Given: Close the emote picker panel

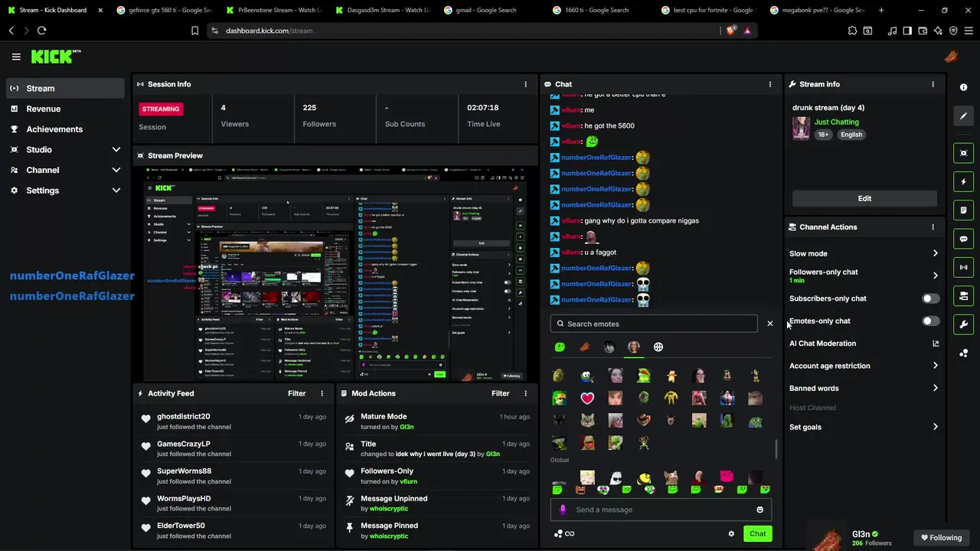Looking at the screenshot, I should [x=770, y=324].
